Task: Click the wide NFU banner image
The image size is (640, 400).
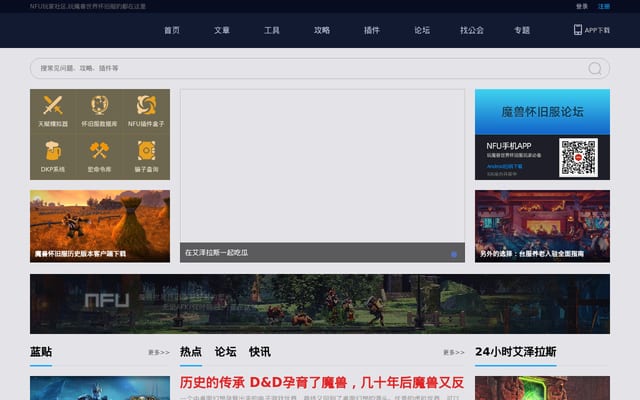Action: (320, 304)
